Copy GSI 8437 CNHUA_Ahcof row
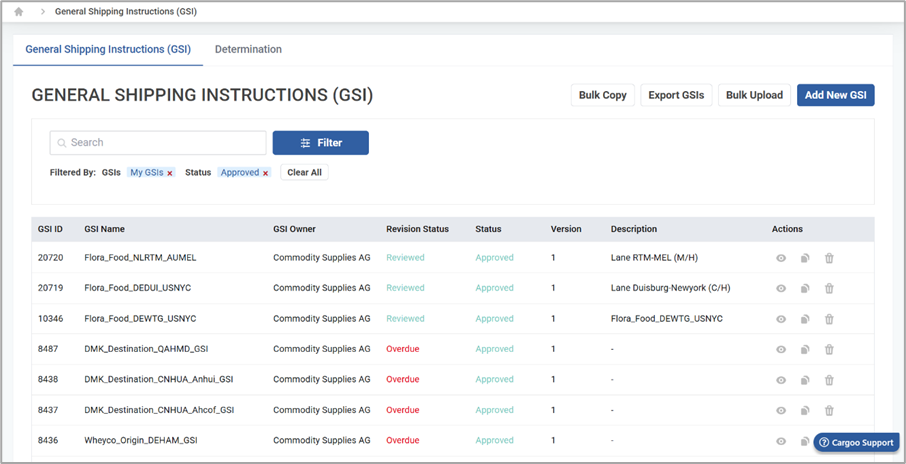 (x=805, y=410)
